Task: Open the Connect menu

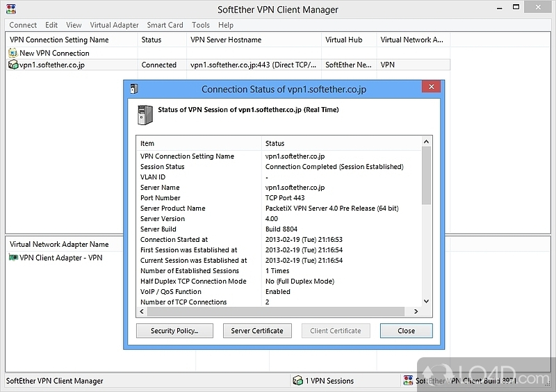Action: click(x=23, y=25)
